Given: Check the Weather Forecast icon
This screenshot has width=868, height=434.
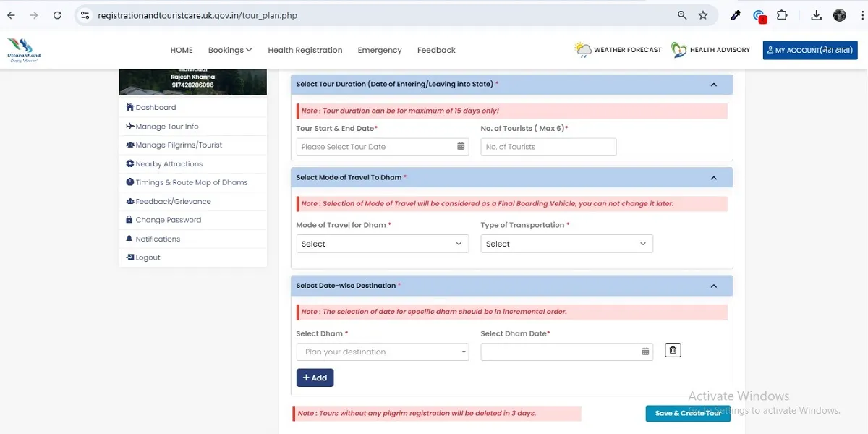Looking at the screenshot, I should point(583,49).
